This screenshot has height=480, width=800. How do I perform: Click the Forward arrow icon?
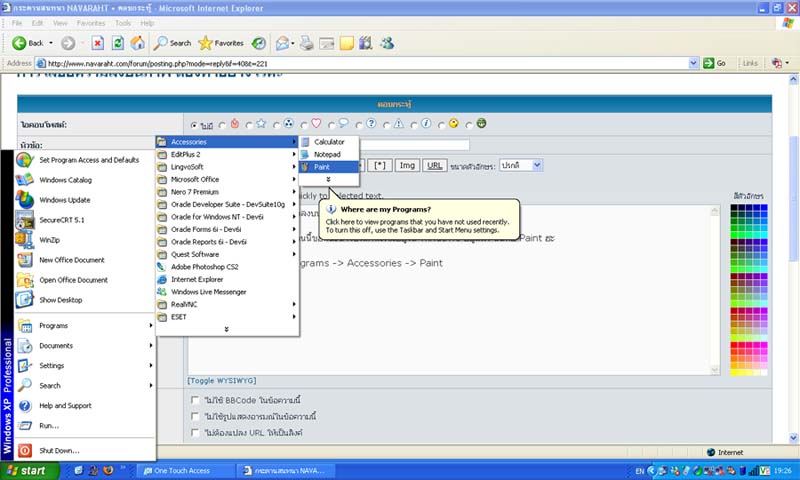click(68, 43)
